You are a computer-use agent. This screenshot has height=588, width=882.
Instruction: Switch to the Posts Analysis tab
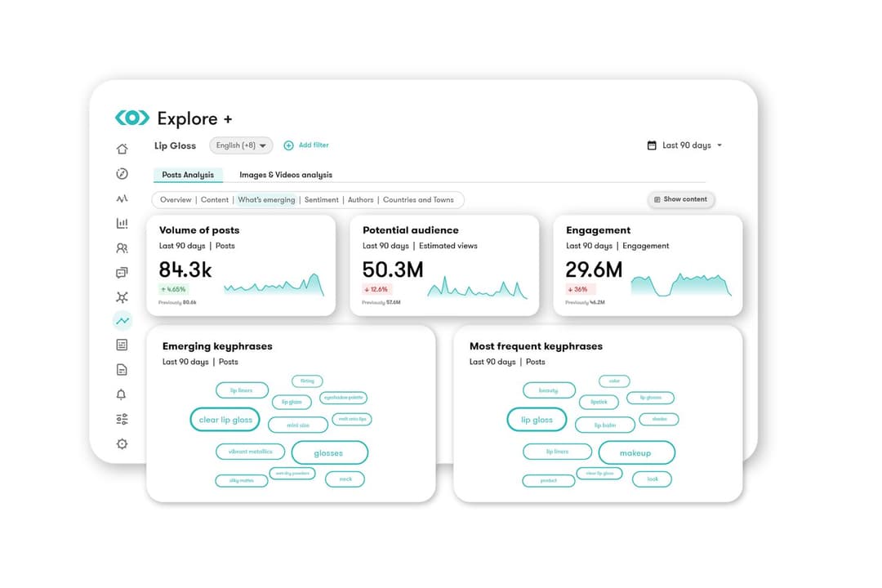tap(188, 175)
